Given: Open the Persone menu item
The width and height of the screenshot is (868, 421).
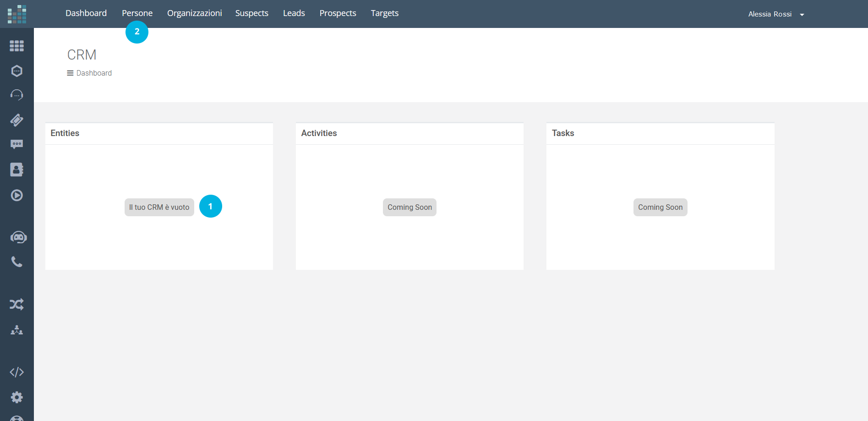Looking at the screenshot, I should (x=137, y=13).
